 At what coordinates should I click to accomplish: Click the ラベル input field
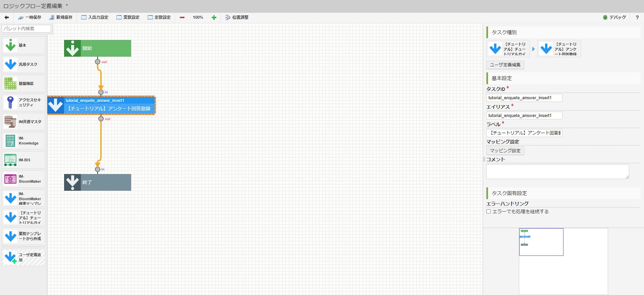[x=524, y=133]
